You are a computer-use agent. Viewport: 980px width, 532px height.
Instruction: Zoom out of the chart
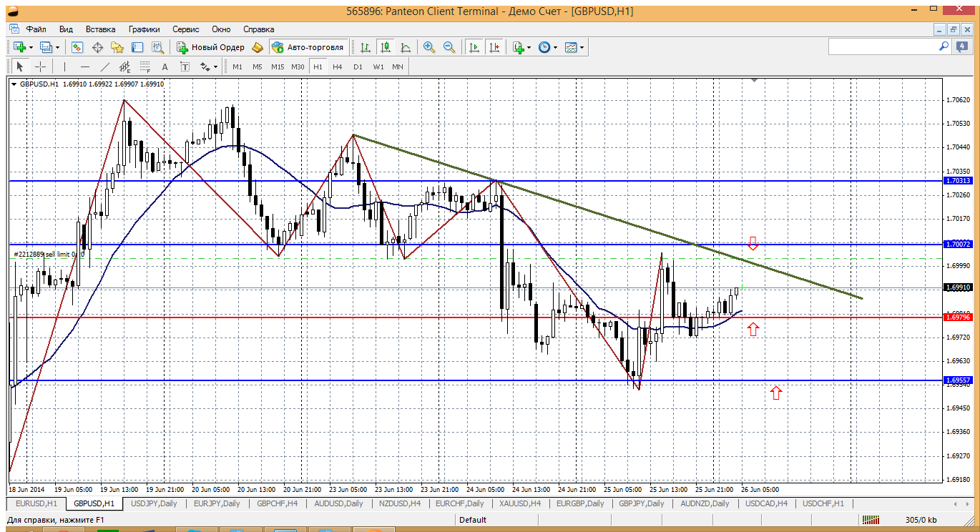click(449, 47)
